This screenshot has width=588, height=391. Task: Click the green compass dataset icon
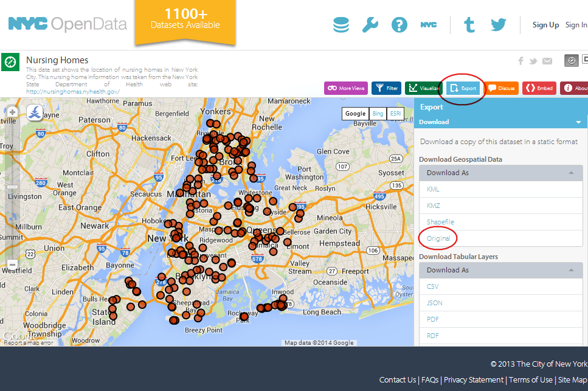pos(10,62)
